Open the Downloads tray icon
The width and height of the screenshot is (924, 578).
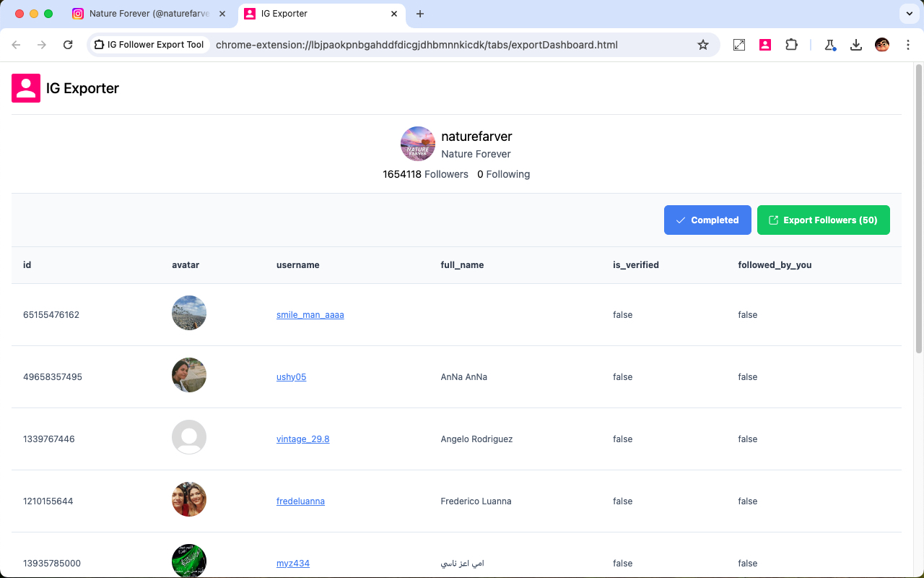coord(856,45)
